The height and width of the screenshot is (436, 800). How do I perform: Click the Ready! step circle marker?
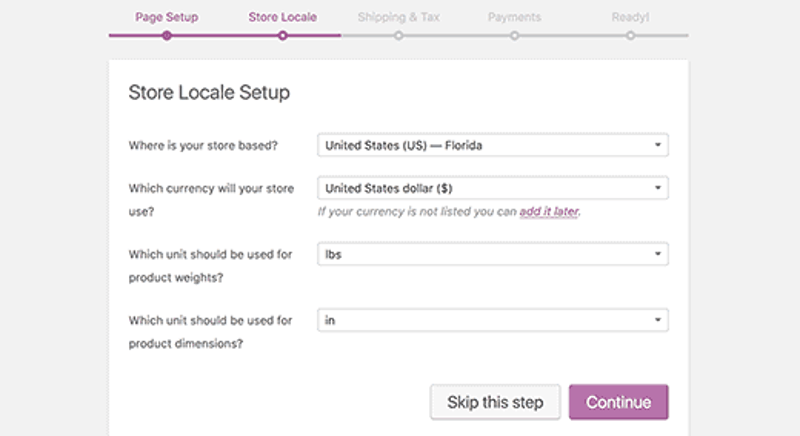click(x=631, y=36)
